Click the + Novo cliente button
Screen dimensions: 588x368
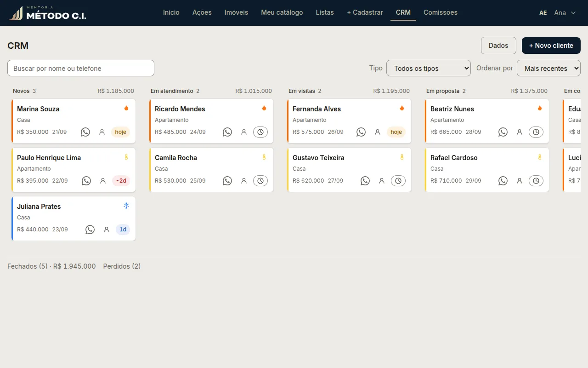[x=551, y=46]
